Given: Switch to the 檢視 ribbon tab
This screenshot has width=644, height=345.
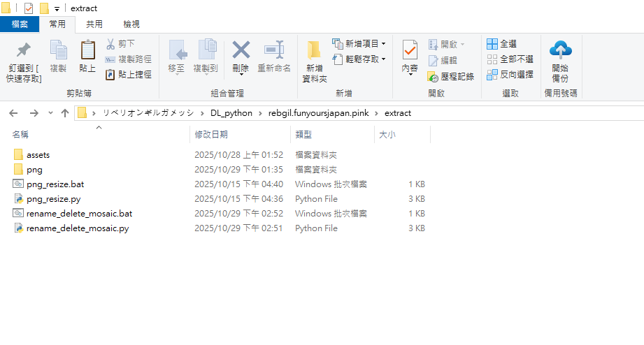Looking at the screenshot, I should [x=131, y=24].
